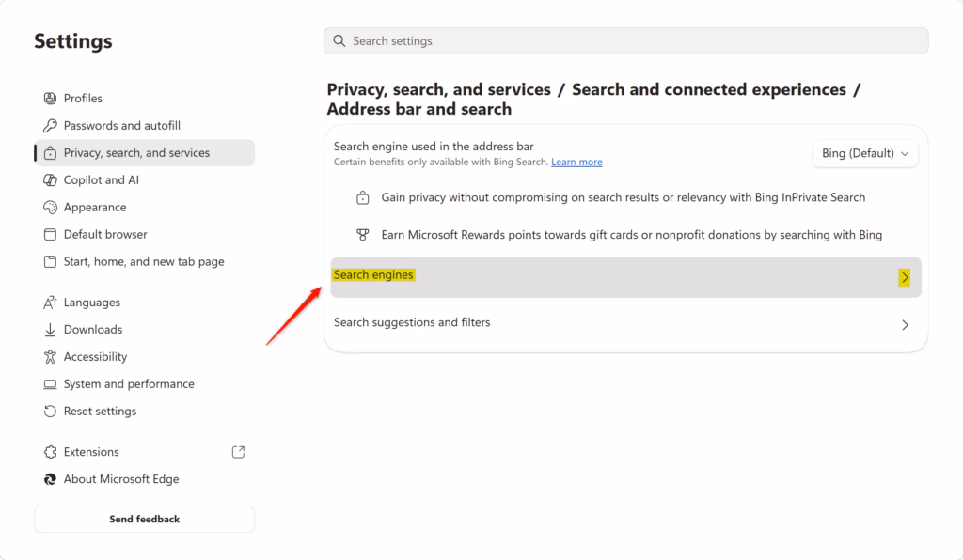Open the Extensions page
Screen dimensions: 963x560
click(x=144, y=452)
